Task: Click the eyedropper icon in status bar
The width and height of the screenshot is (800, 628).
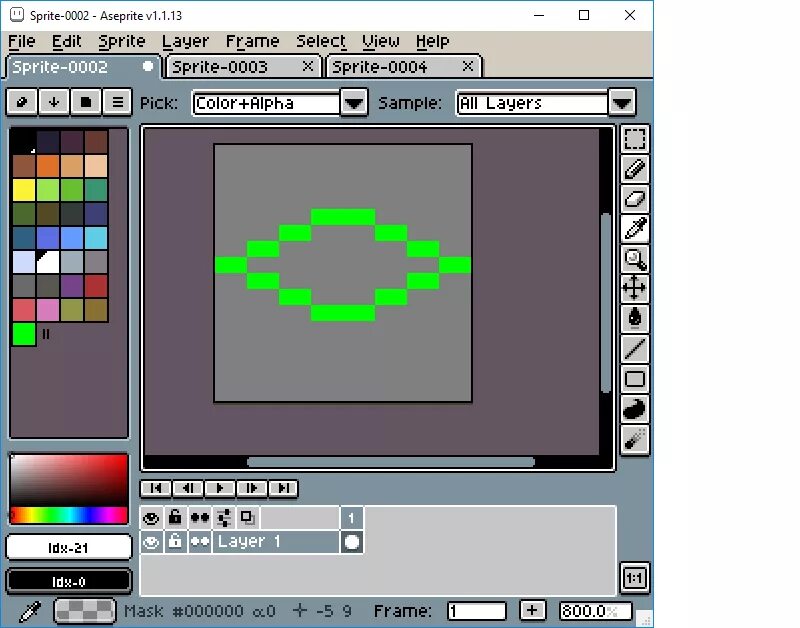Action: coord(30,611)
